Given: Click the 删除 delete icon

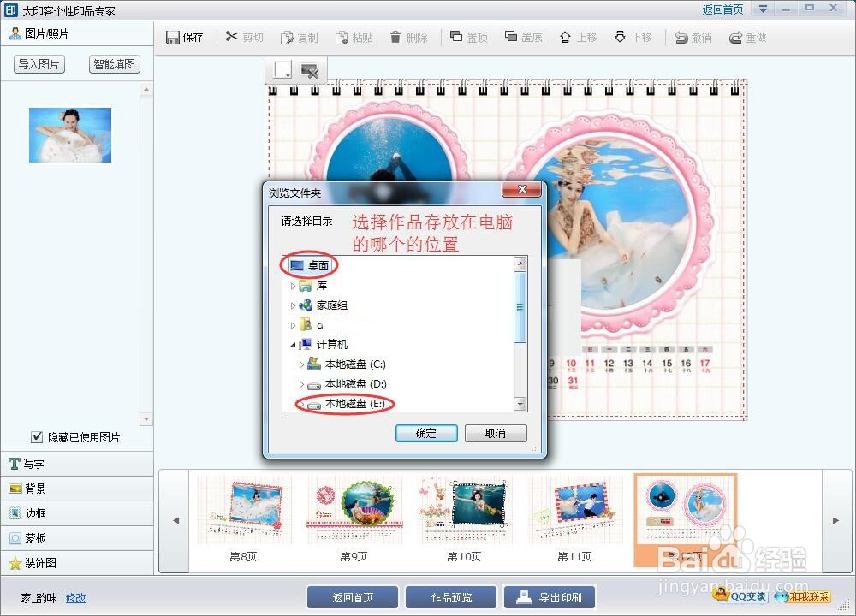Looking at the screenshot, I should pyautogui.click(x=408, y=37).
